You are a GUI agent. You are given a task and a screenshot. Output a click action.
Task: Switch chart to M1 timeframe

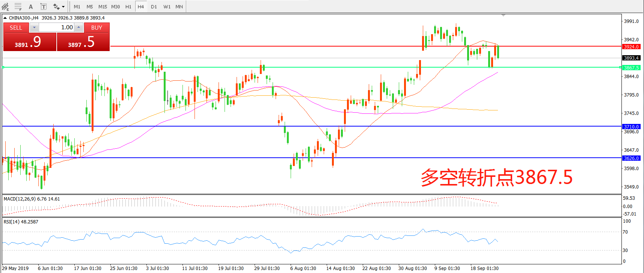pyautogui.click(x=77, y=7)
